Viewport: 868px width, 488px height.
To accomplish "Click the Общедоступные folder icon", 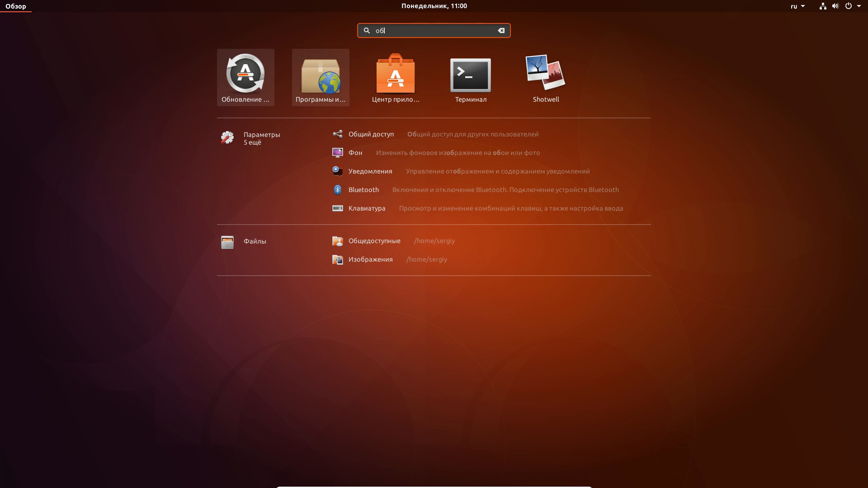I will (338, 241).
